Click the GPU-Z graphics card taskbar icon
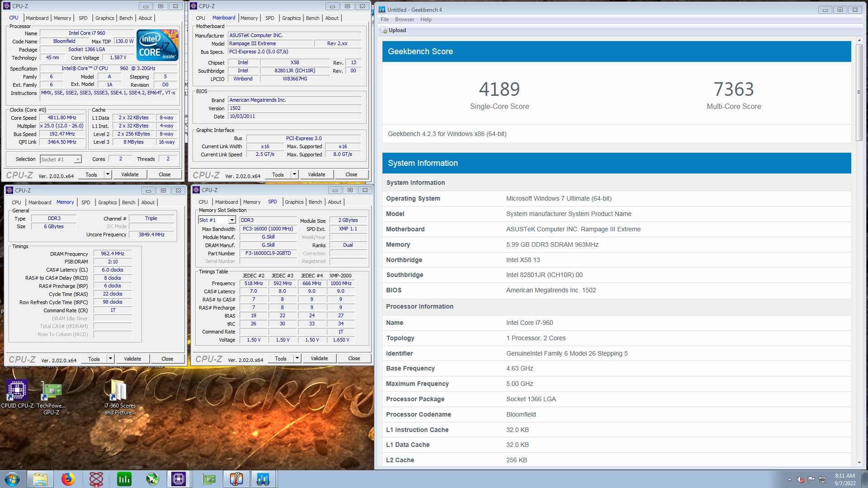Viewport: 868px width, 488px height. pos(209,479)
